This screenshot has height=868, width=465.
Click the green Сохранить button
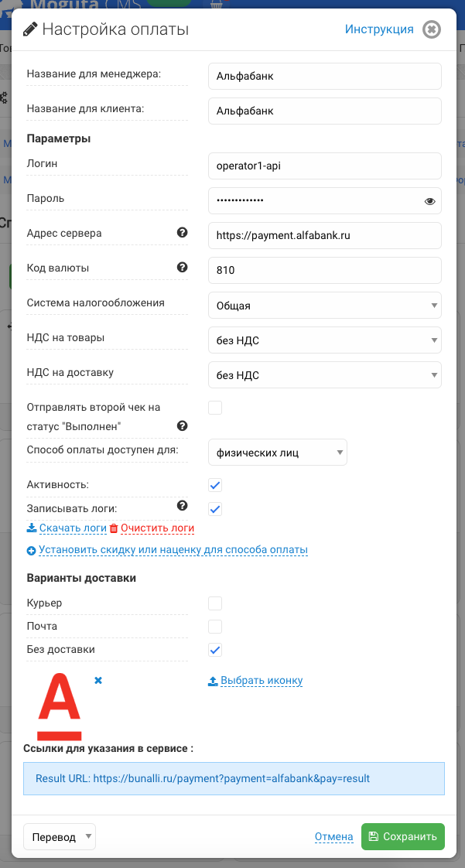click(403, 836)
